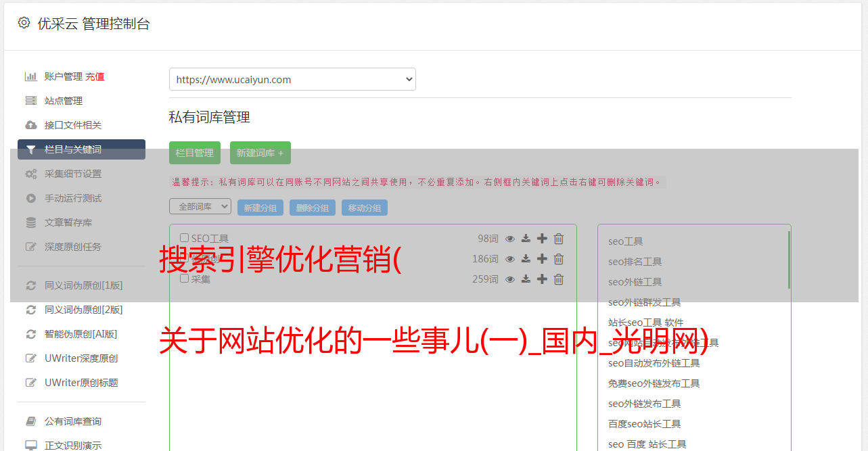This screenshot has width=868, height=451.
Task: Click the plus icon in the 186词 row
Action: 542,258
